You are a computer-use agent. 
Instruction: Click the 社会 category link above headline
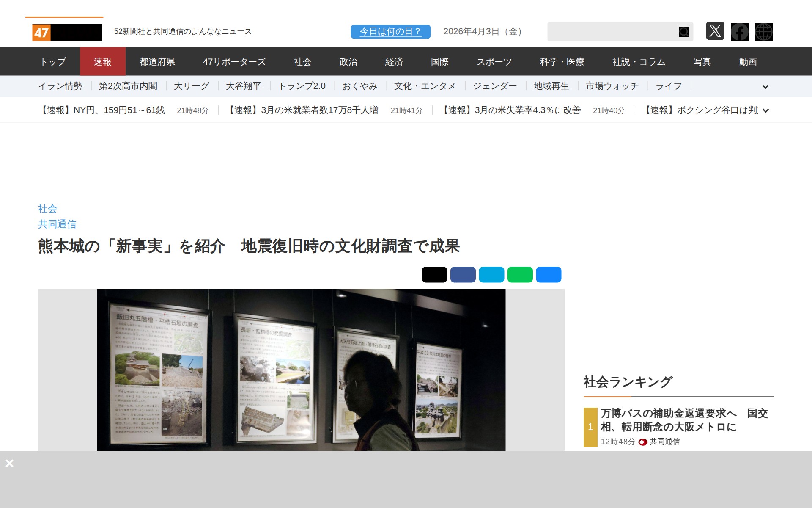click(47, 208)
